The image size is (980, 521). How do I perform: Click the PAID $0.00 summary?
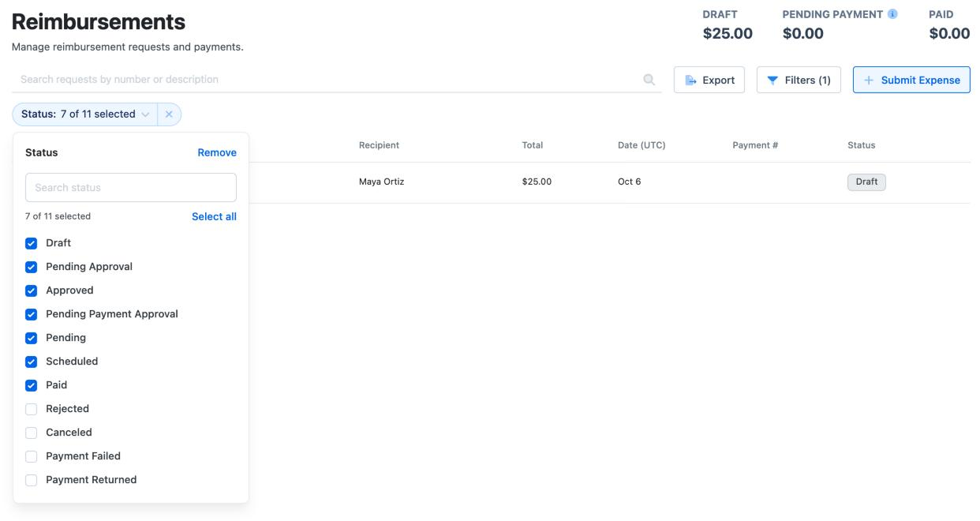point(949,24)
